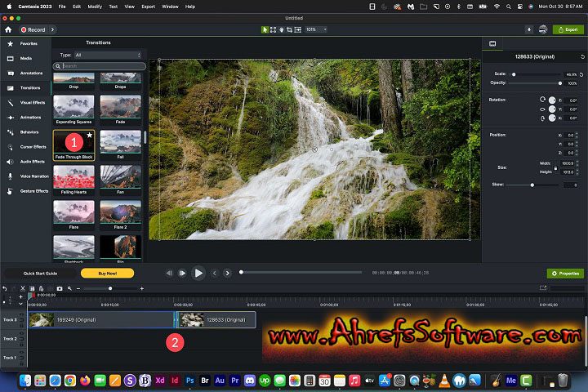Viewport: 588px width, 392px height.
Task: Select the Fade transition thumbnail
Action: pos(120,109)
